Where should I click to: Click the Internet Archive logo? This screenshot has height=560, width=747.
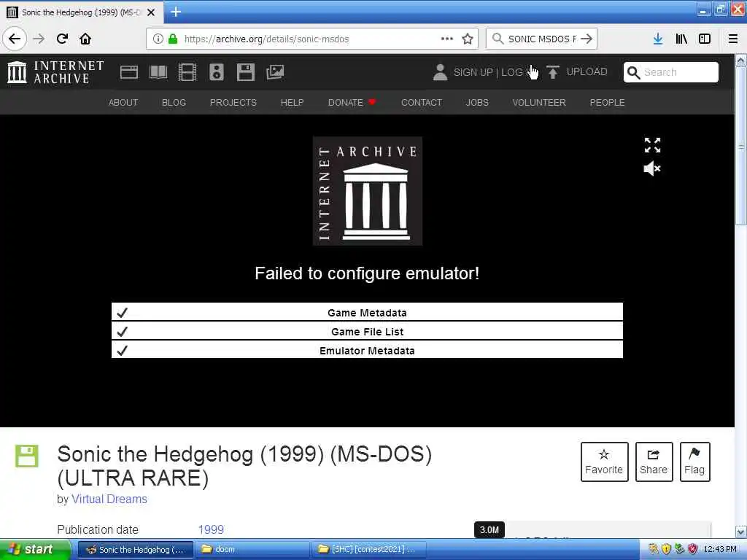point(55,72)
